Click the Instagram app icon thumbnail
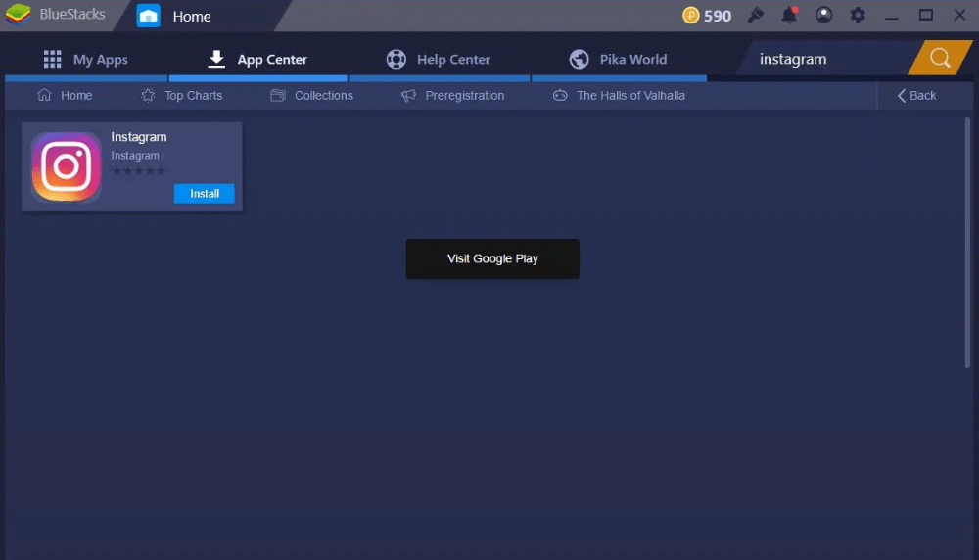This screenshot has width=979, height=560. point(67,166)
